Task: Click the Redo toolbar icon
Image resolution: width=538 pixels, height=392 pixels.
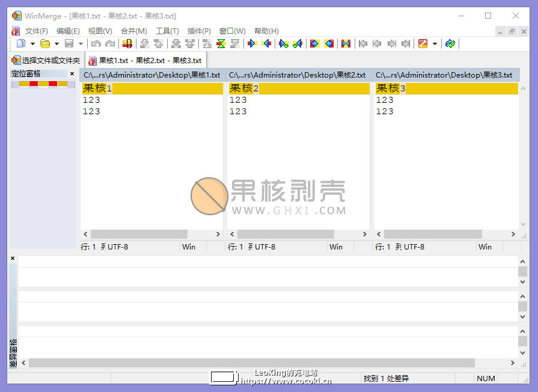Action: click(x=110, y=44)
